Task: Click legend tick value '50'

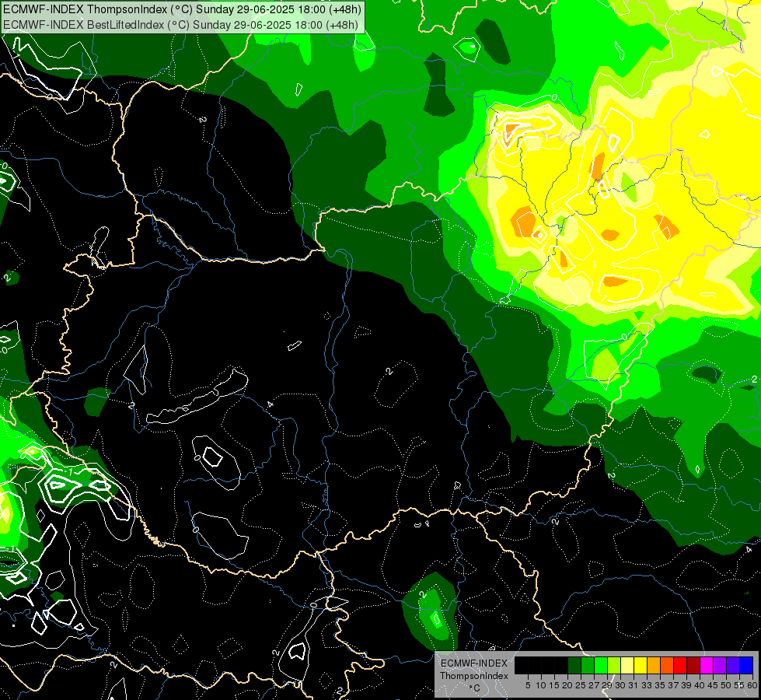Action: pyautogui.click(x=725, y=685)
